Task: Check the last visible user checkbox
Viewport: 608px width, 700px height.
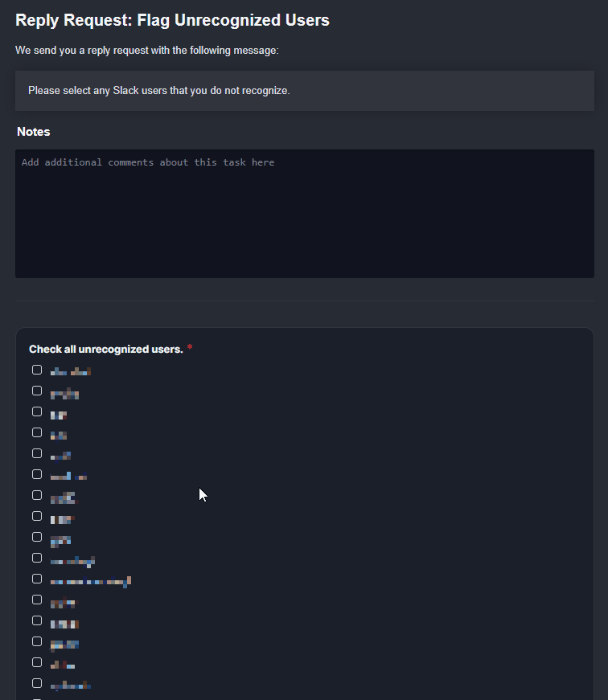Action: 37,682
